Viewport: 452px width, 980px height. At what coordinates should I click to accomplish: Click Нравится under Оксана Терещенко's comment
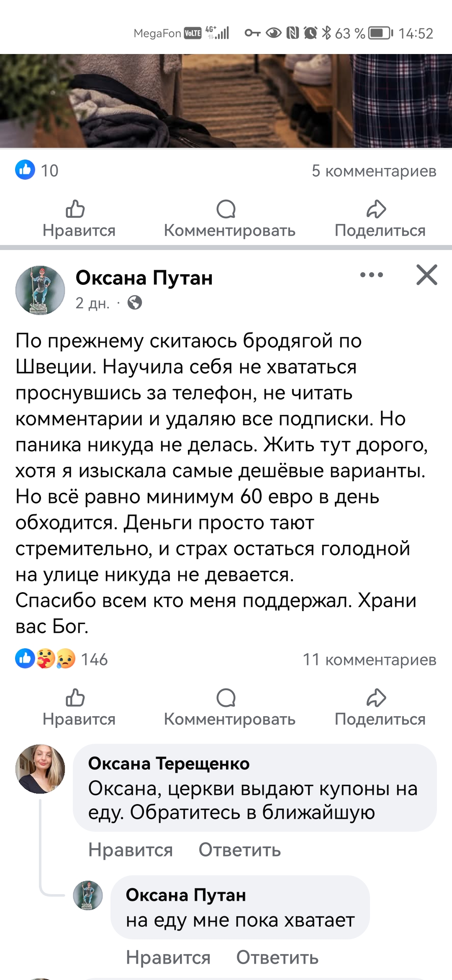click(x=131, y=850)
